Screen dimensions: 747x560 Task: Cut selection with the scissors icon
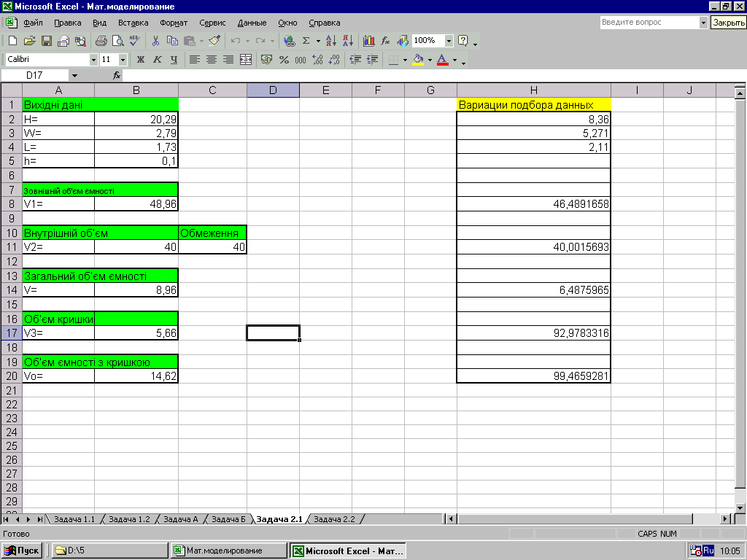(x=155, y=41)
